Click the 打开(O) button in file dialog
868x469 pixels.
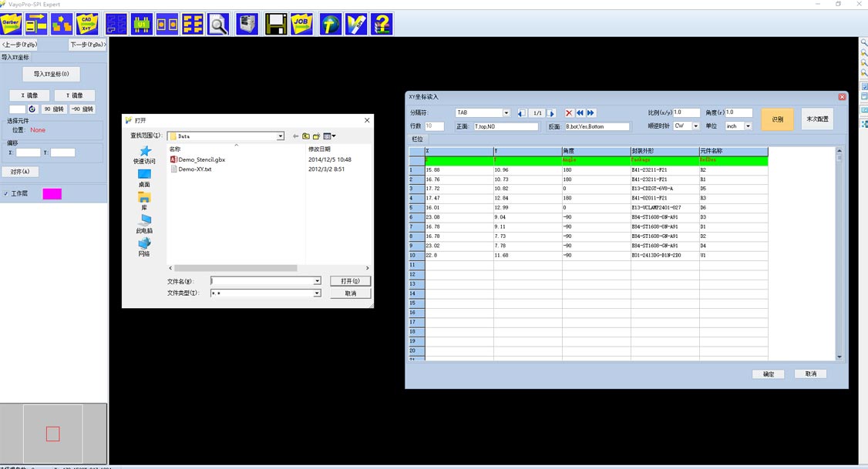(x=350, y=281)
